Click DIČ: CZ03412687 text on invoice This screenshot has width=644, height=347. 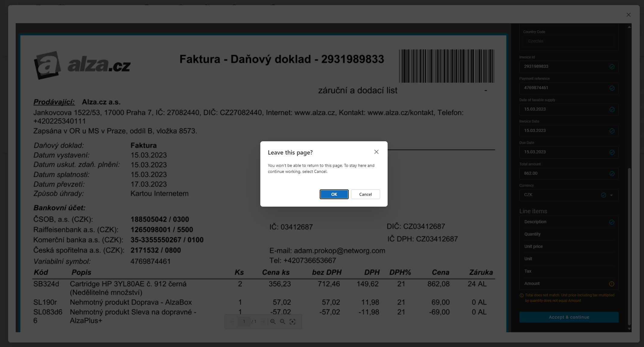(x=416, y=226)
